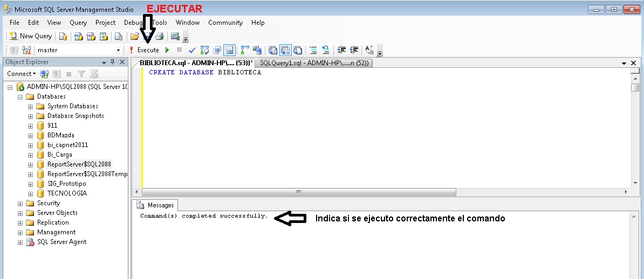Expand the Security folder
644x279 pixels.
pos(20,203)
